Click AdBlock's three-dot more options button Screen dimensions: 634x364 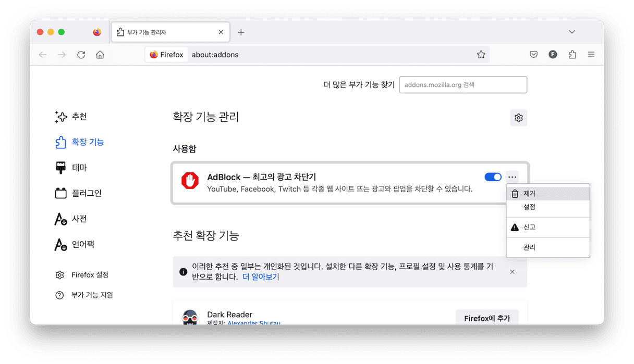[x=512, y=177]
